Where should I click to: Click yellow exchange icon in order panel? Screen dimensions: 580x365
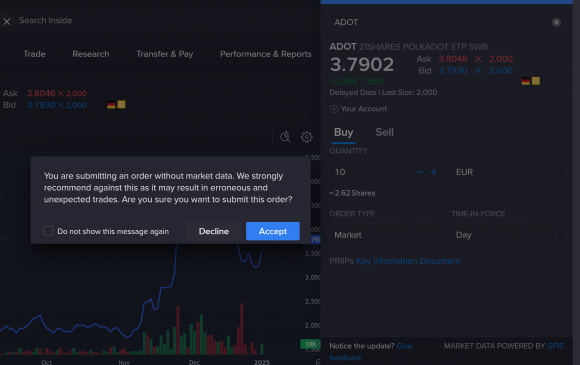click(x=536, y=81)
